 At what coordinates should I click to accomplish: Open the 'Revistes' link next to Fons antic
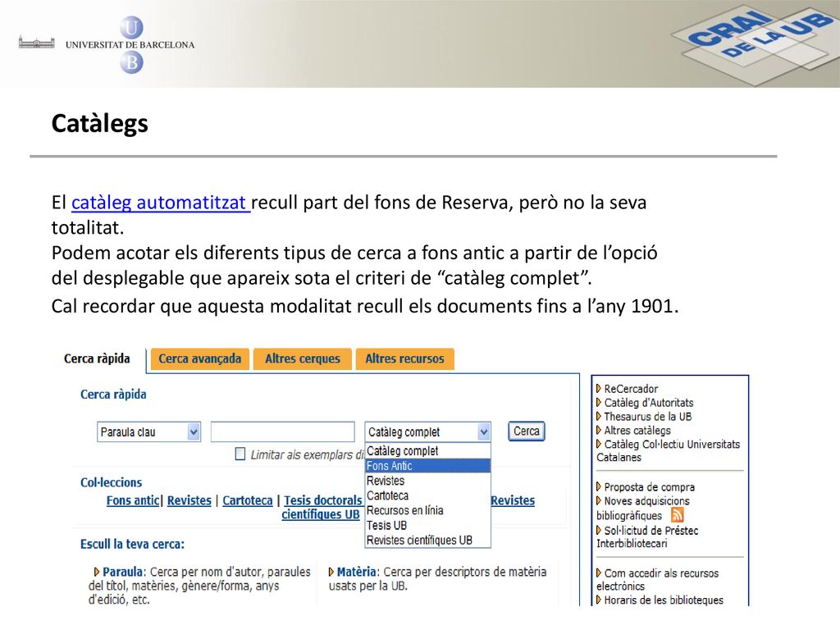tap(189, 500)
